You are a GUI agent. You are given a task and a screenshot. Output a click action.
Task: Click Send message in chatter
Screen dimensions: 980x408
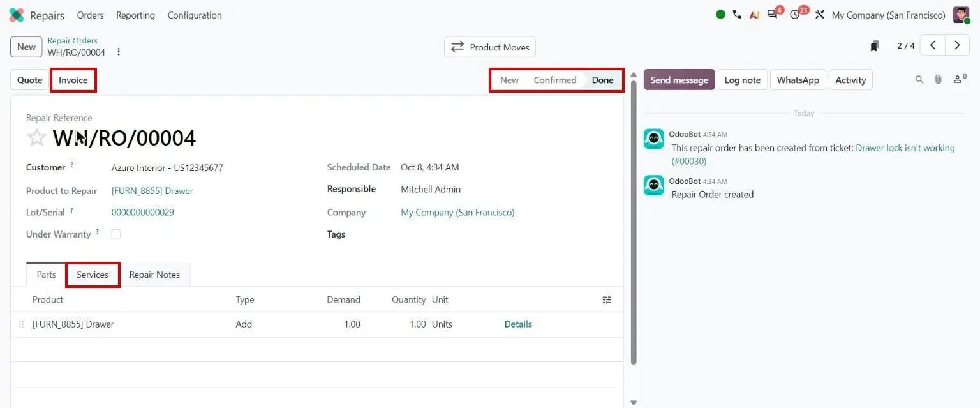click(679, 80)
